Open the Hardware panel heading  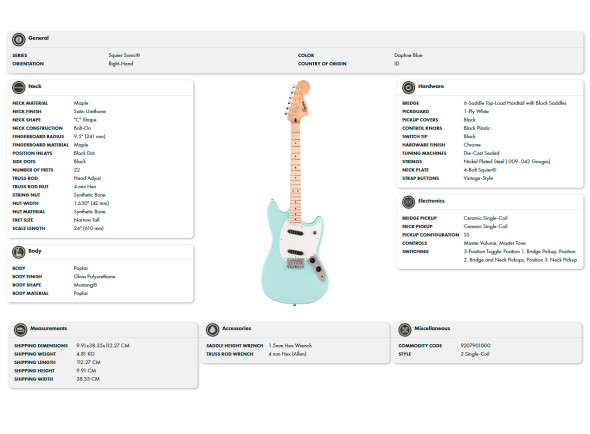431,86
